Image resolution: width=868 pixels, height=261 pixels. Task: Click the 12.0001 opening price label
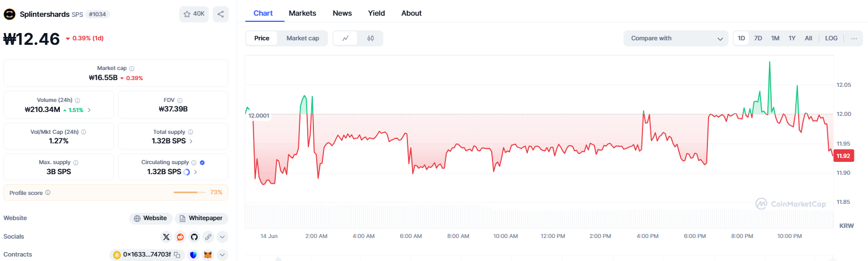pyautogui.click(x=259, y=115)
